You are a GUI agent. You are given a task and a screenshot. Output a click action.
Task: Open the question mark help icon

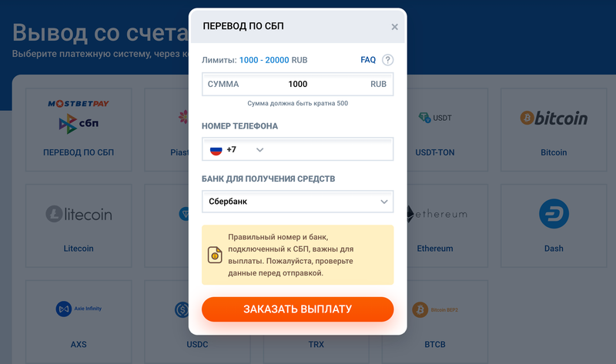tap(388, 60)
